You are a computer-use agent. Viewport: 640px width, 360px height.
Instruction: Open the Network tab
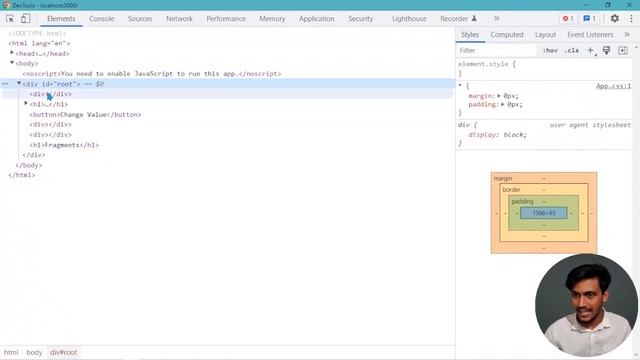pyautogui.click(x=179, y=19)
